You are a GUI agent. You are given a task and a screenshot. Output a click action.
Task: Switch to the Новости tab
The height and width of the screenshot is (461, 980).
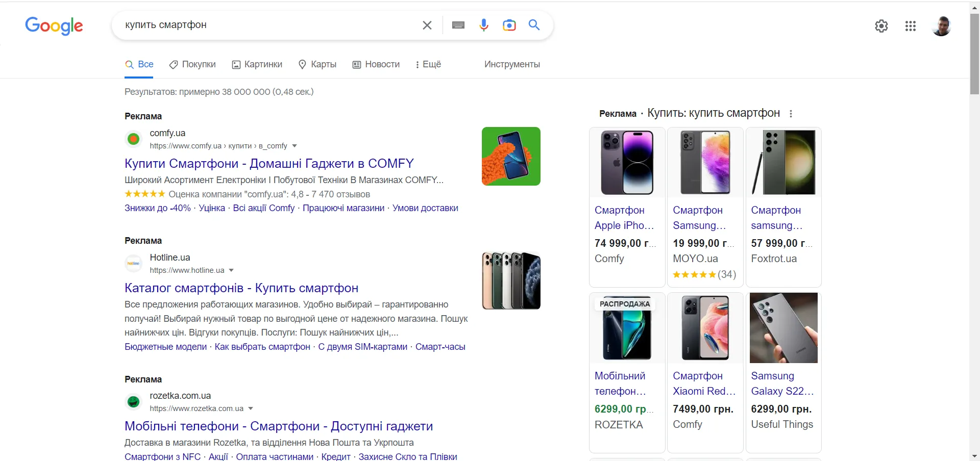click(376, 64)
